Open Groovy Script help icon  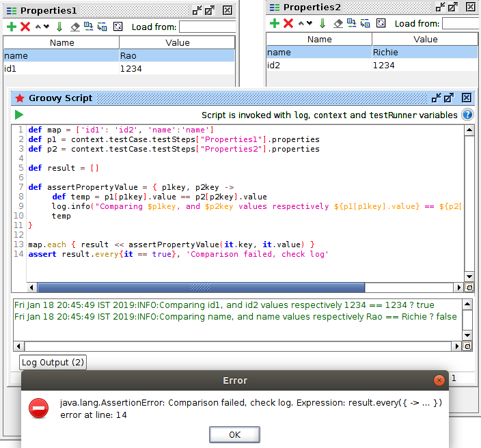click(467, 115)
